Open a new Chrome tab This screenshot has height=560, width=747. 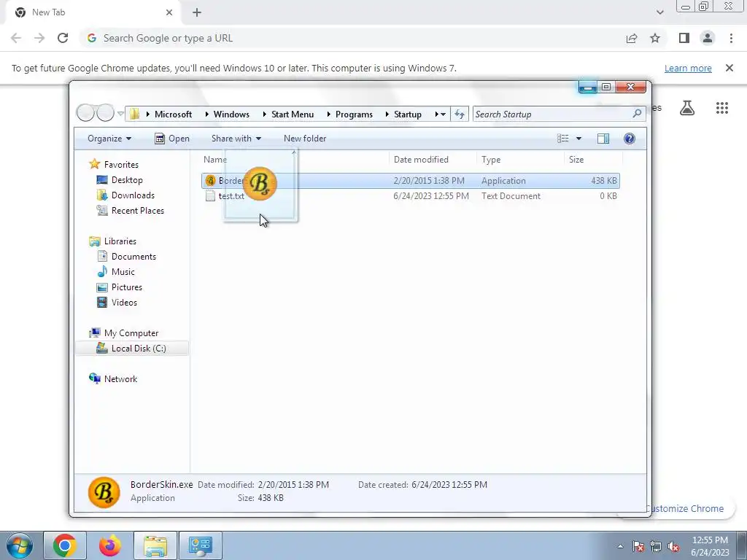(x=197, y=12)
